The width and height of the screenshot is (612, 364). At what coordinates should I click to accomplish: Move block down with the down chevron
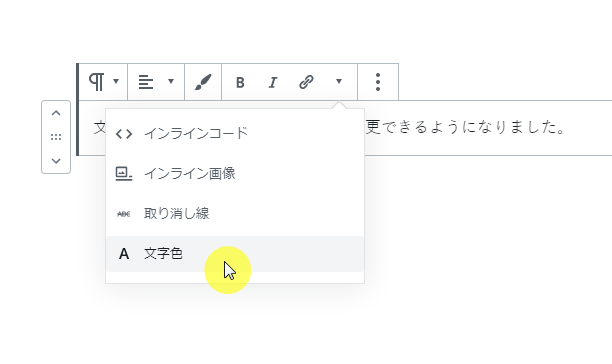56,161
